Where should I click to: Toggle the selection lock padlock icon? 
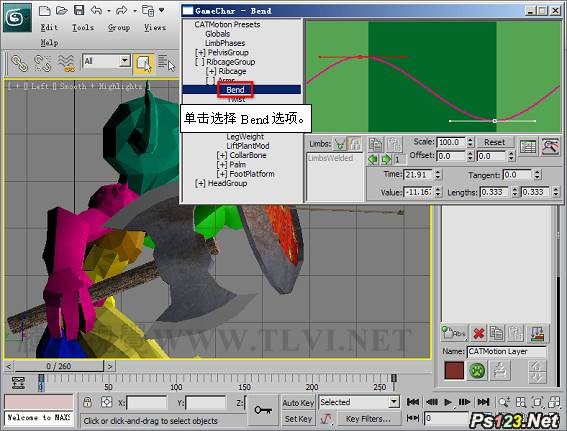click(87, 402)
